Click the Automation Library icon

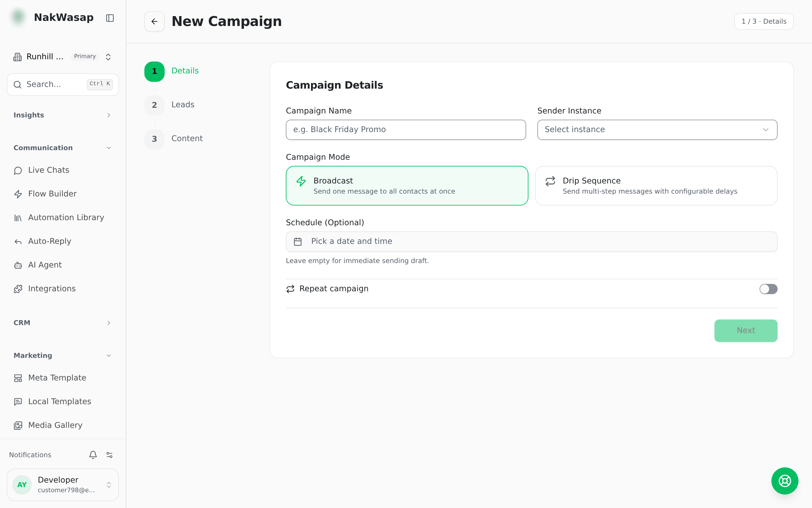(18, 218)
